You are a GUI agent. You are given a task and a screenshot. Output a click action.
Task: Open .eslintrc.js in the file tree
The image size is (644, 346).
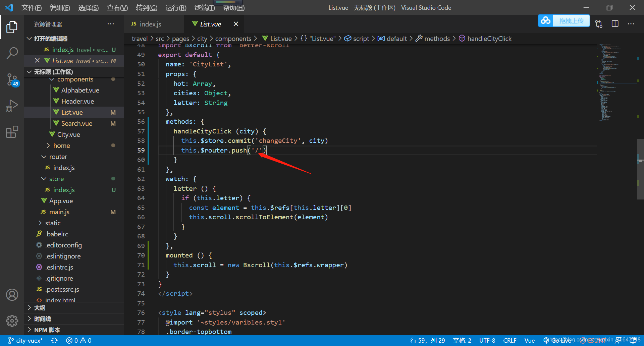pyautogui.click(x=74, y=267)
